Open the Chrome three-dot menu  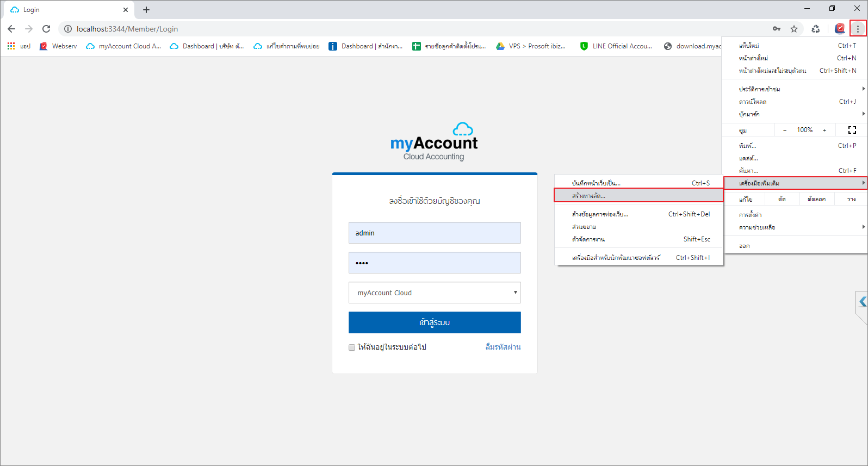[x=858, y=29]
